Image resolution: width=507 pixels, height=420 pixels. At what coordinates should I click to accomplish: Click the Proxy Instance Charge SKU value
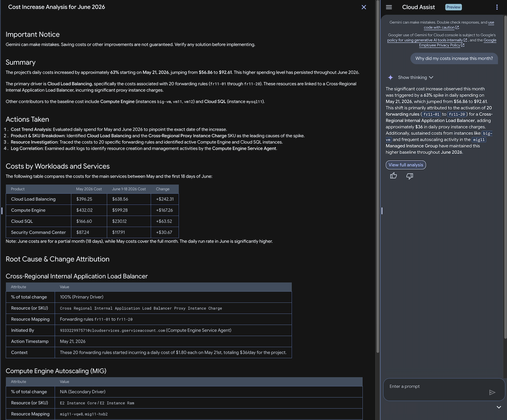(141, 308)
